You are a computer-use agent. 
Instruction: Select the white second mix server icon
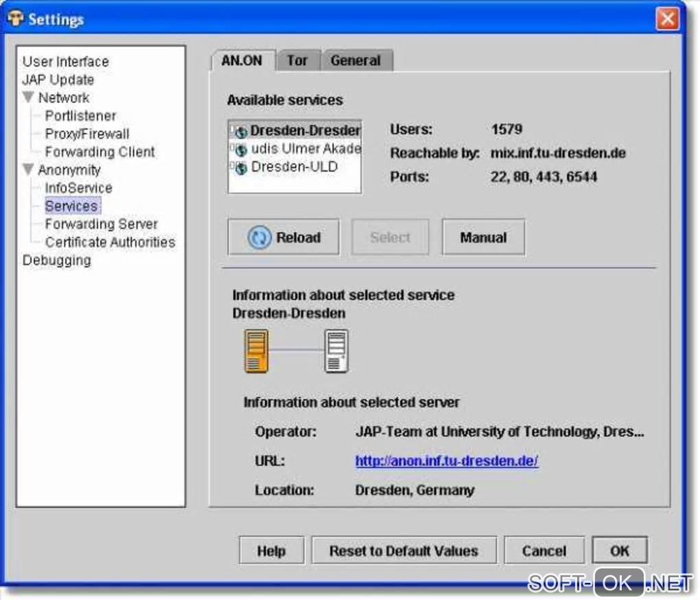(x=336, y=351)
